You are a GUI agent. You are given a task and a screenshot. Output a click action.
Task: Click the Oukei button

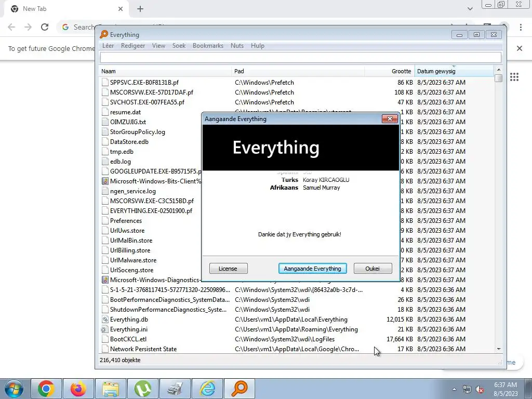click(x=373, y=269)
